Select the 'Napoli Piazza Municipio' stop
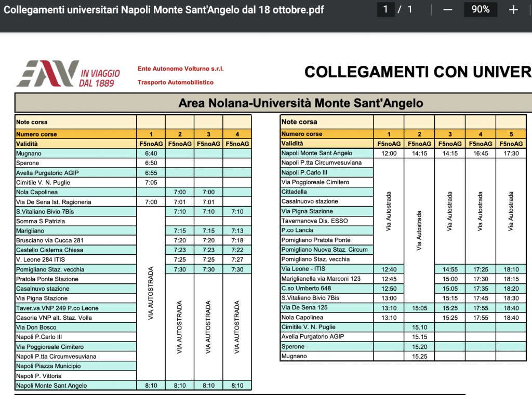The width and height of the screenshot is (532, 395). point(48,366)
